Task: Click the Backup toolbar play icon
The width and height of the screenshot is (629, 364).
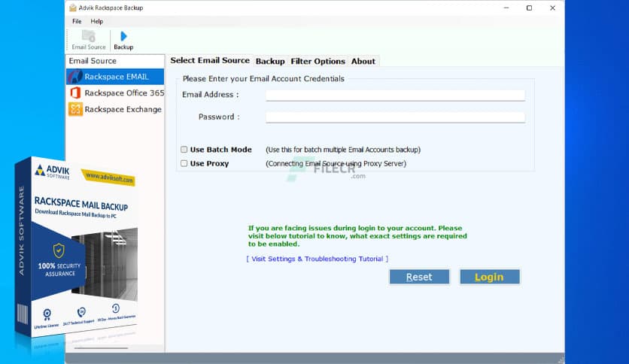Action: 123,37
